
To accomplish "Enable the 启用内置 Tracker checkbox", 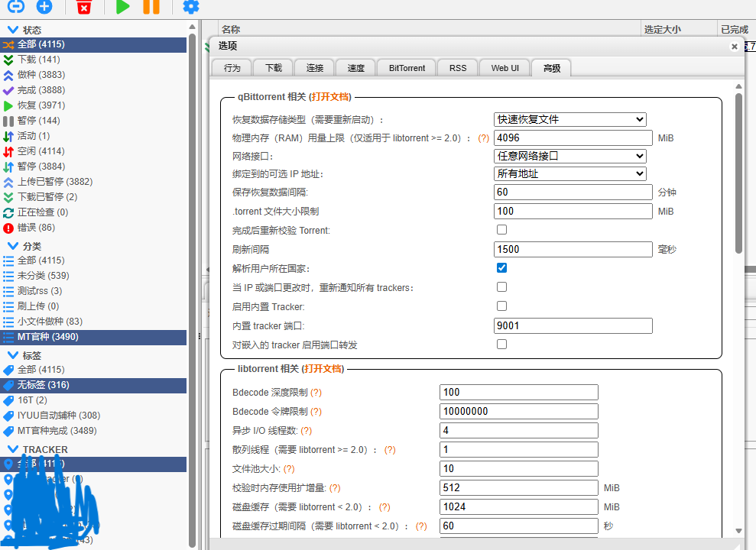I will coord(501,306).
